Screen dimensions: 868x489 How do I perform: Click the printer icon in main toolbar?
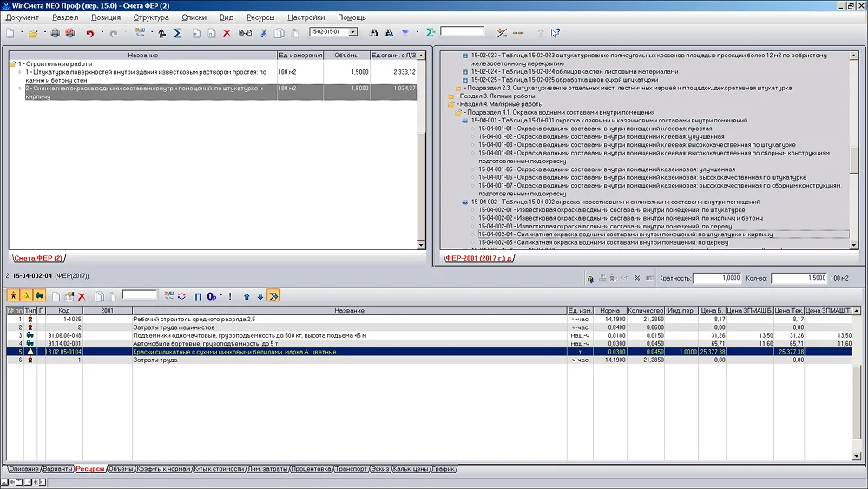coord(55,33)
